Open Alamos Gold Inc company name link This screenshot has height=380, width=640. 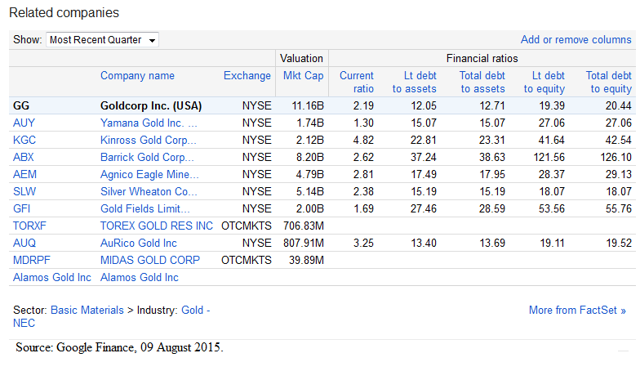click(139, 277)
